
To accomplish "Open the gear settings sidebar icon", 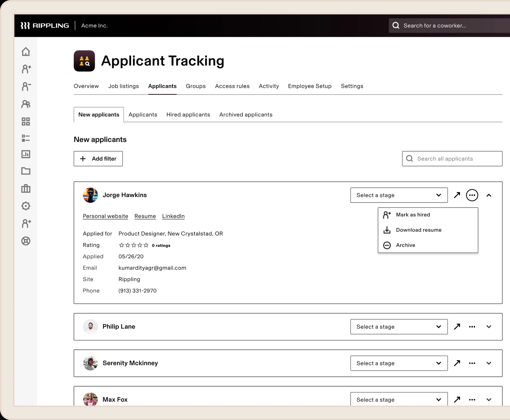I will click(26, 206).
